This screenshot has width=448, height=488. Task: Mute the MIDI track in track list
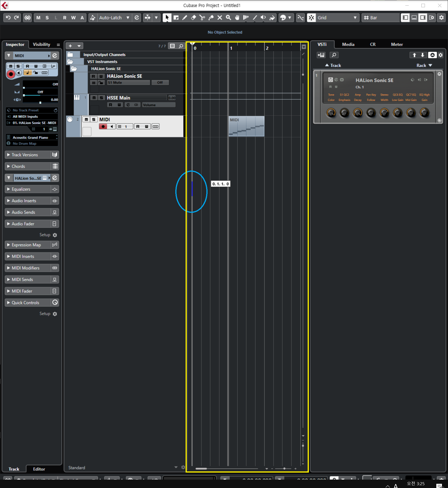pyautogui.click(x=86, y=120)
